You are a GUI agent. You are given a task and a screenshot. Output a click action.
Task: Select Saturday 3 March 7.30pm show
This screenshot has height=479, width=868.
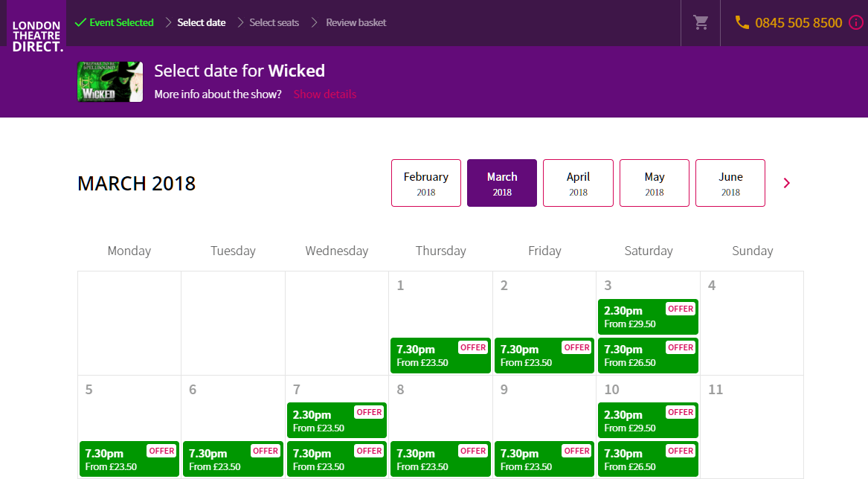pos(648,356)
